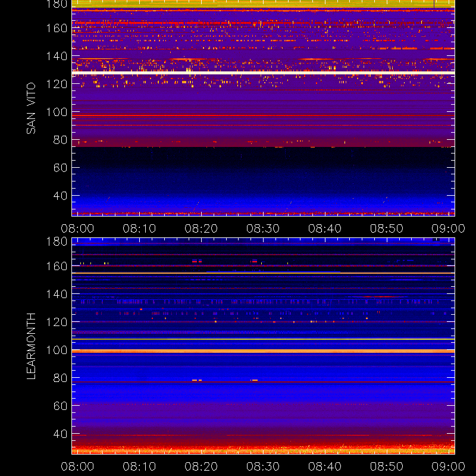Choose the 100 frequency label on Learmonth axis
This screenshot has height=476, width=476.
tap(57, 350)
